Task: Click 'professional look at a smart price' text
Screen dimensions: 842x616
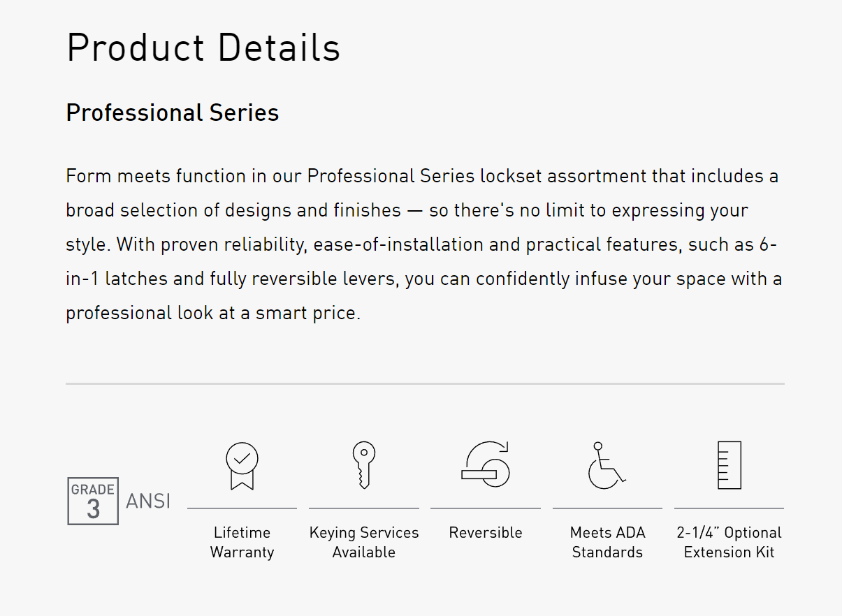Action: (x=213, y=313)
